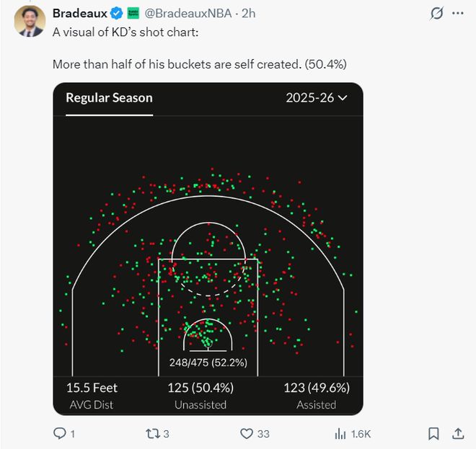Expand the 2025-26 season dropdown
The height and width of the screenshot is (449, 476).
[317, 98]
